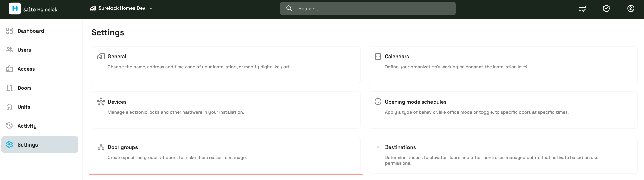Open Units in the sidebar
Screen dimensions: 644x180
pos(40,107)
